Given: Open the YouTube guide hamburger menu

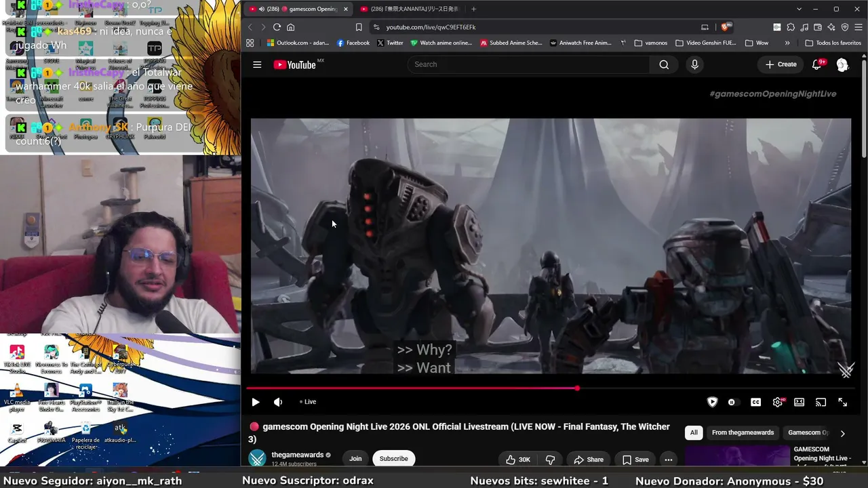Looking at the screenshot, I should [x=257, y=64].
